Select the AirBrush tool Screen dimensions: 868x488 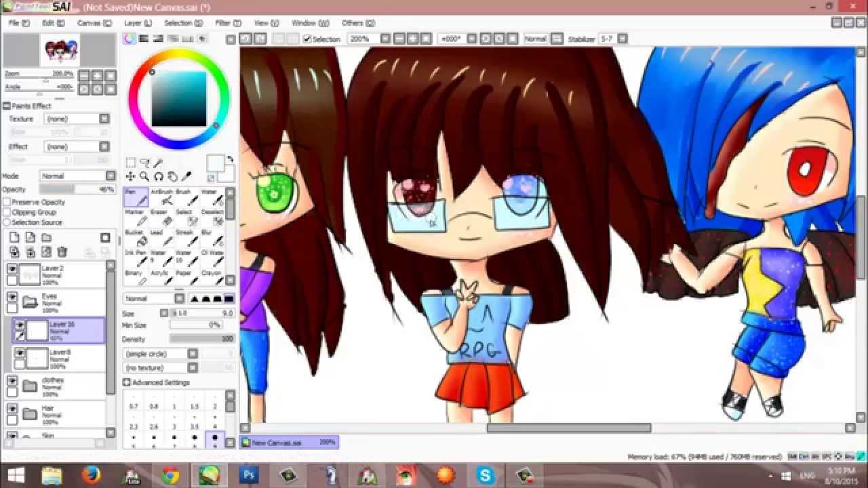(x=161, y=197)
